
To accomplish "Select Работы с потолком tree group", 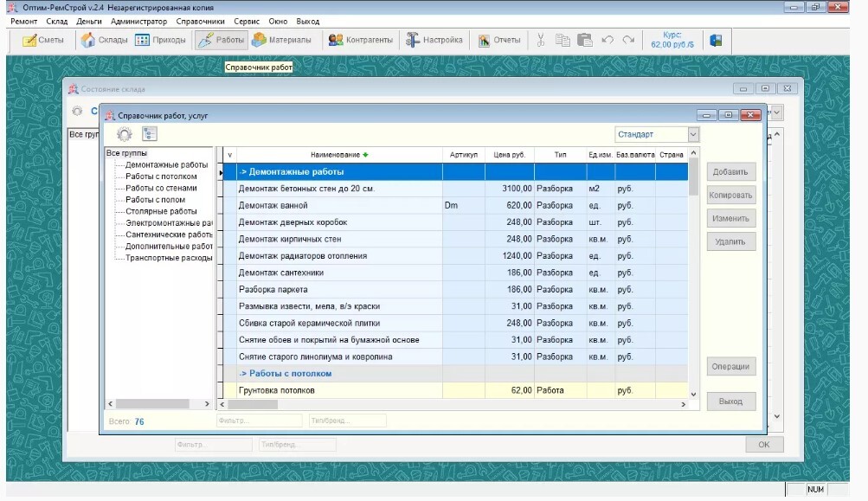I will tap(161, 177).
